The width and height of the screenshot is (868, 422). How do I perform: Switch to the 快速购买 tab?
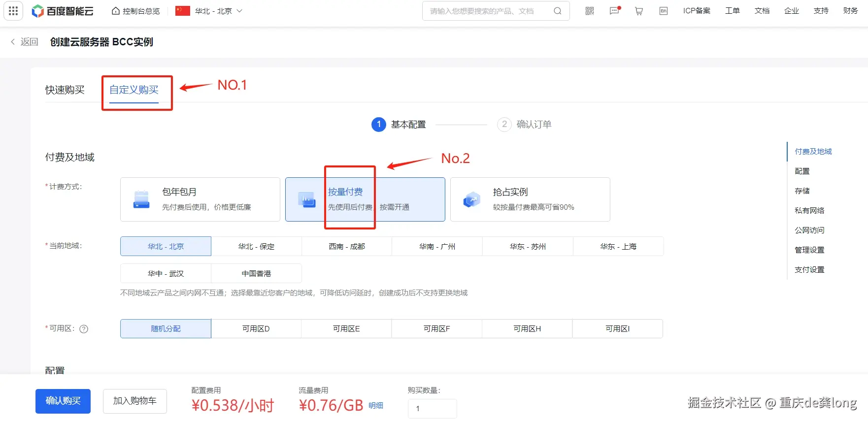[65, 90]
